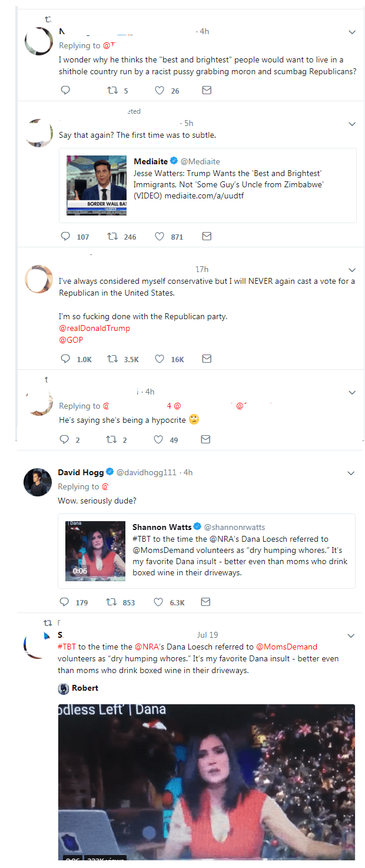
Task: Like David Hogg's 'Wow, seriously dude?' tweet
Action: [x=158, y=602]
